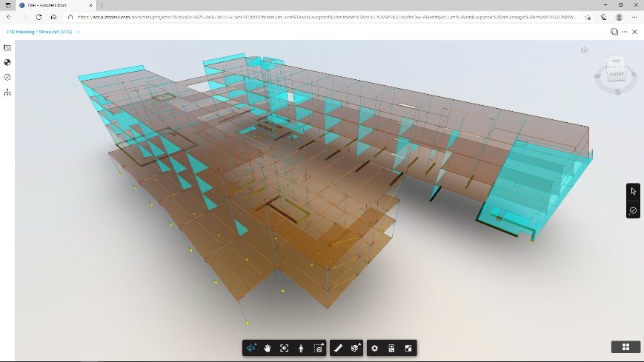The image size is (644, 362).
Task: Open the more options ellipsis menu
Action: [x=625, y=32]
